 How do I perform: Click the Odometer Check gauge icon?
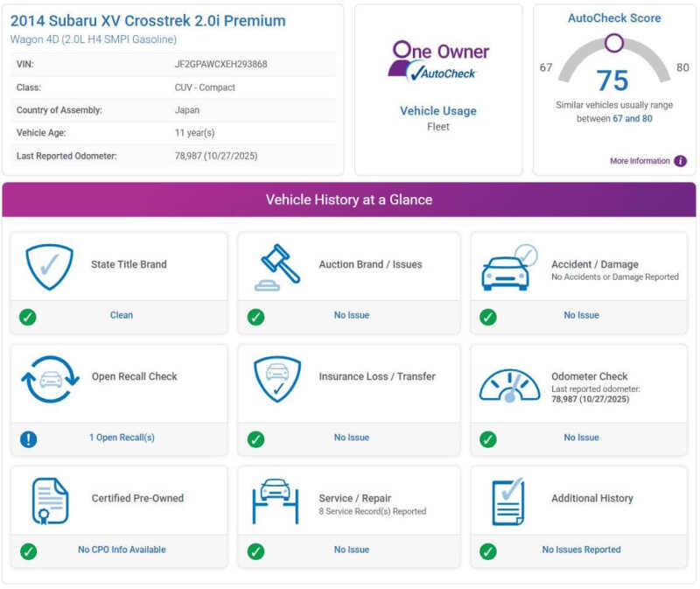coord(508,383)
